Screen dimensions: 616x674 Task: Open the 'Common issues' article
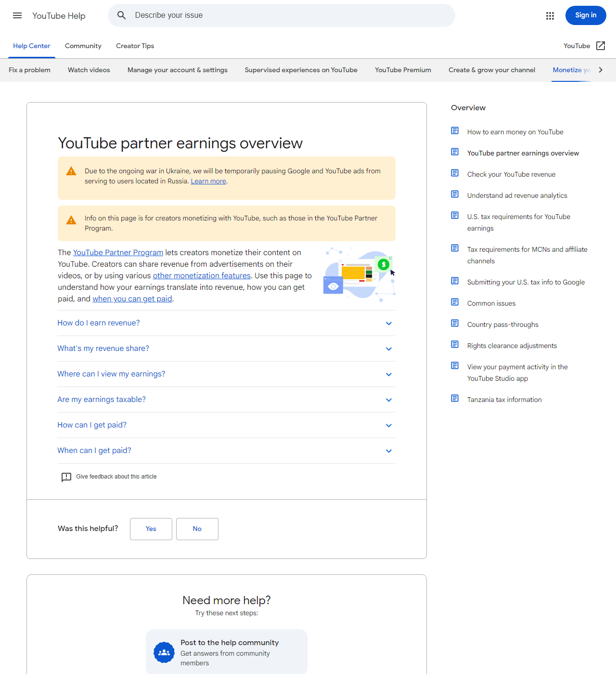click(x=491, y=303)
